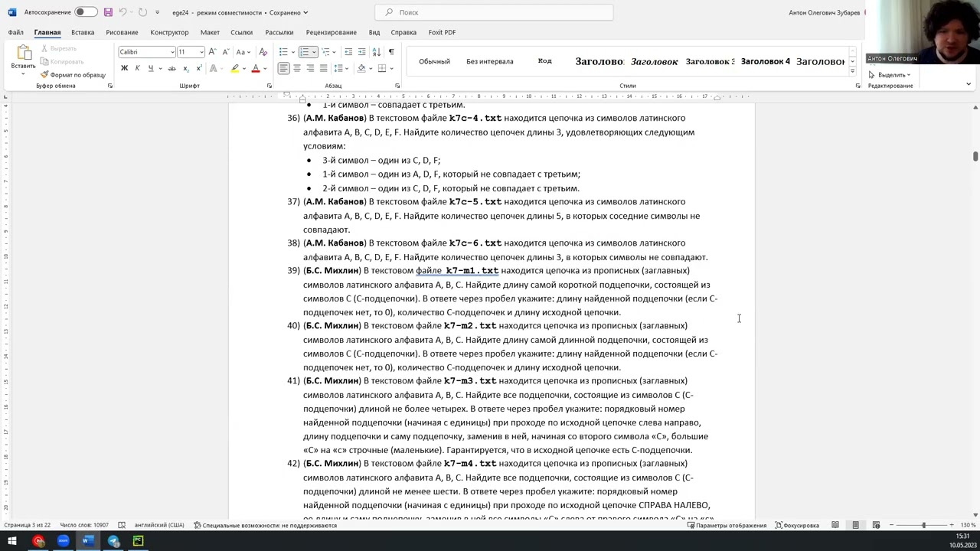Clear all formatting icon
The width and height of the screenshot is (980, 551).
point(263,52)
